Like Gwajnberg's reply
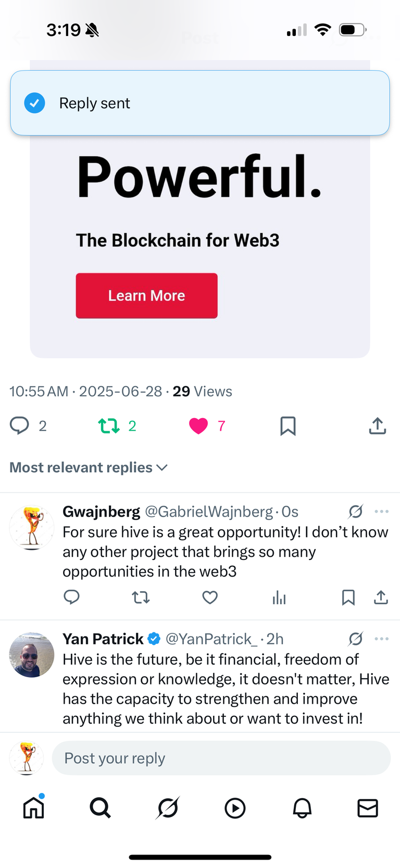Image resolution: width=400 pixels, height=868 pixels. [x=210, y=597]
